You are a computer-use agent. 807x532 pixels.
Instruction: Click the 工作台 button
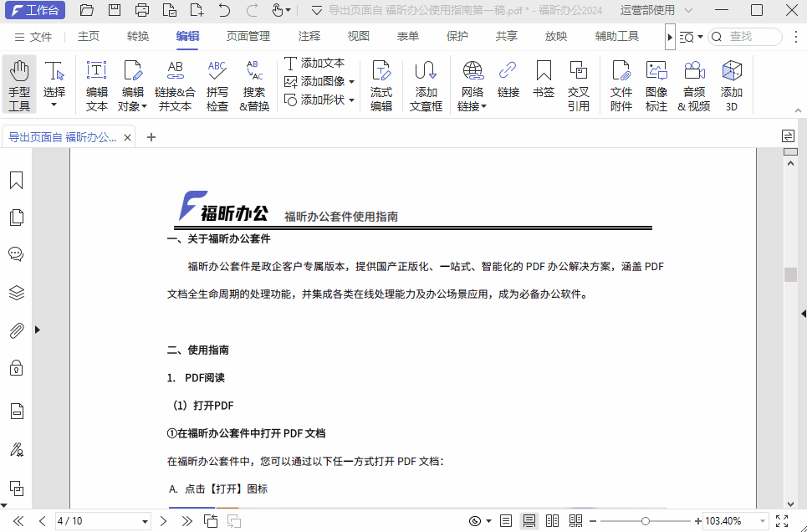click(x=35, y=10)
